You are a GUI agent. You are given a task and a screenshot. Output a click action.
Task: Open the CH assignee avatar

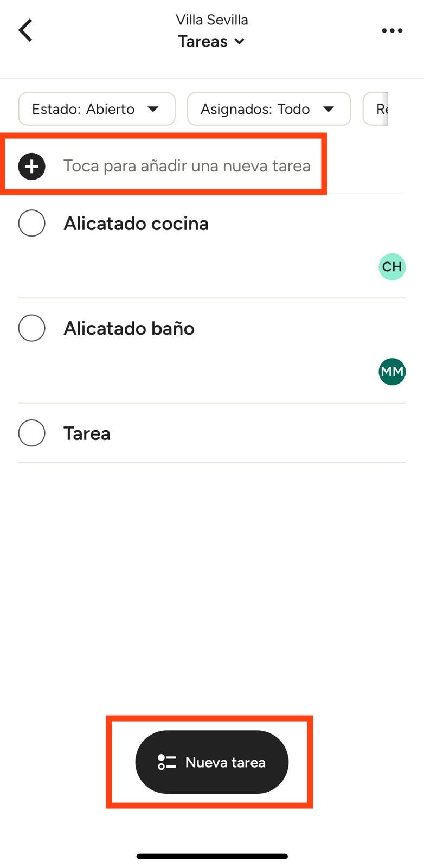pyautogui.click(x=391, y=267)
